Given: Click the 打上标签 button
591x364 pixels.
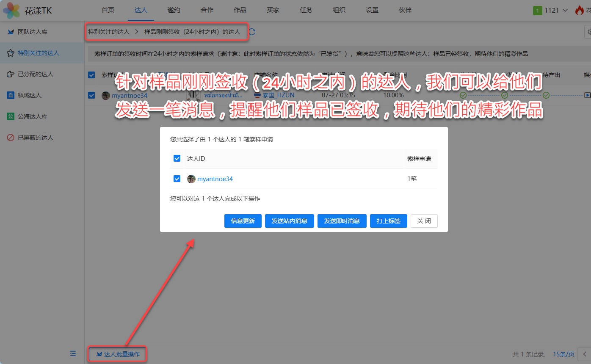Looking at the screenshot, I should coord(388,221).
